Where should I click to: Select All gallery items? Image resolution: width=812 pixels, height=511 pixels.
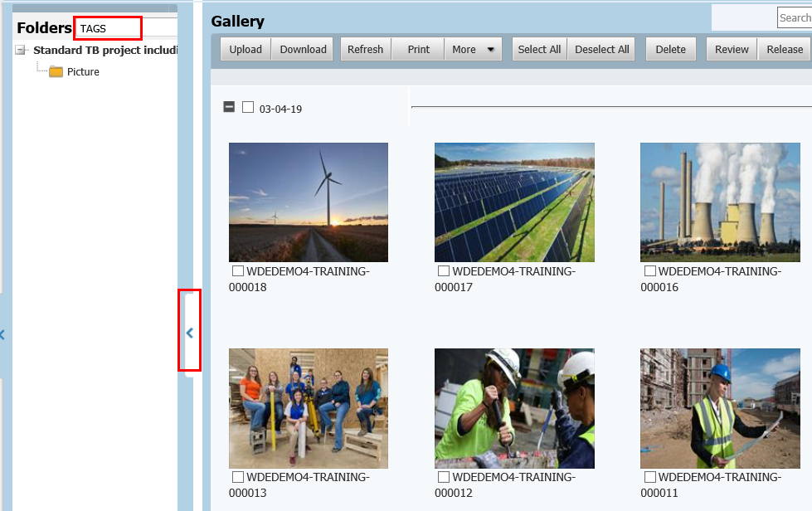click(x=538, y=49)
